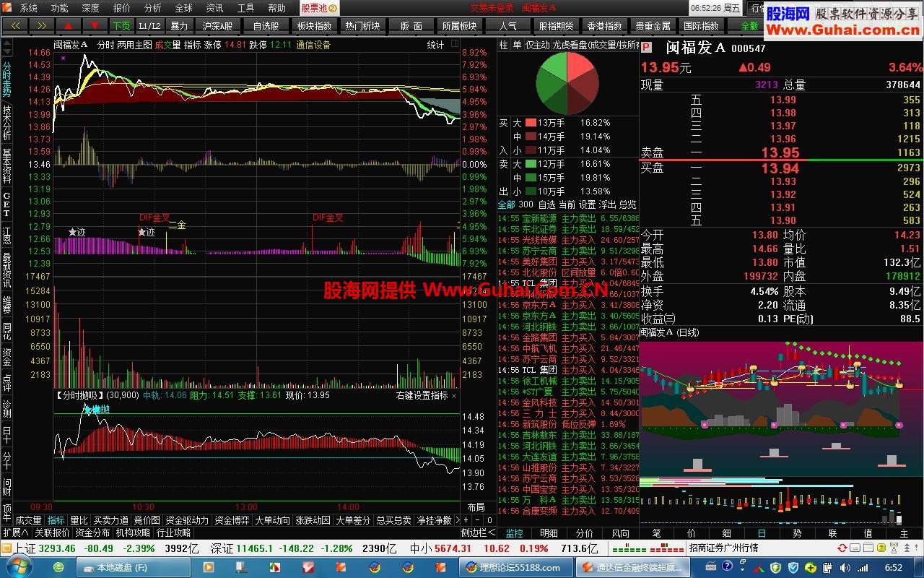Select 竞价图 indicator tab

[x=147, y=520]
